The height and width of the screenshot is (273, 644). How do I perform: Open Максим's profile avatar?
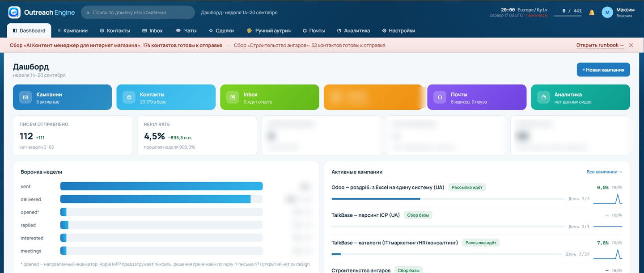[x=607, y=13]
